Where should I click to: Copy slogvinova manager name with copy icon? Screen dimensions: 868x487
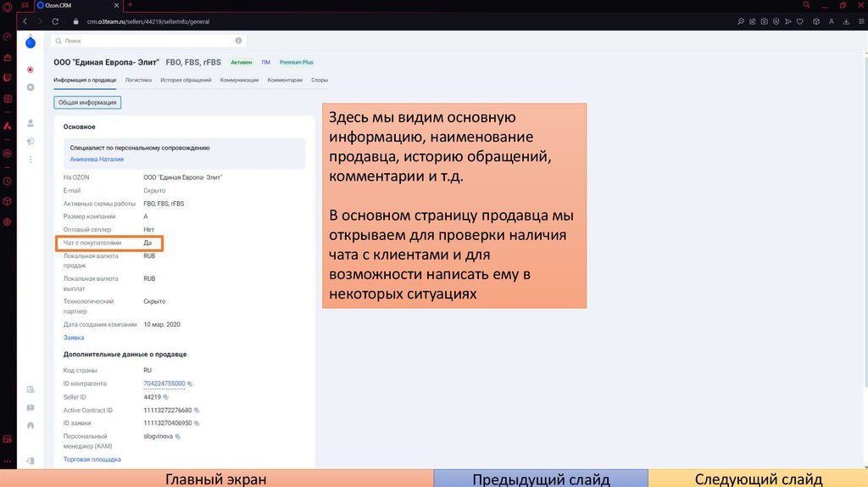tap(178, 437)
